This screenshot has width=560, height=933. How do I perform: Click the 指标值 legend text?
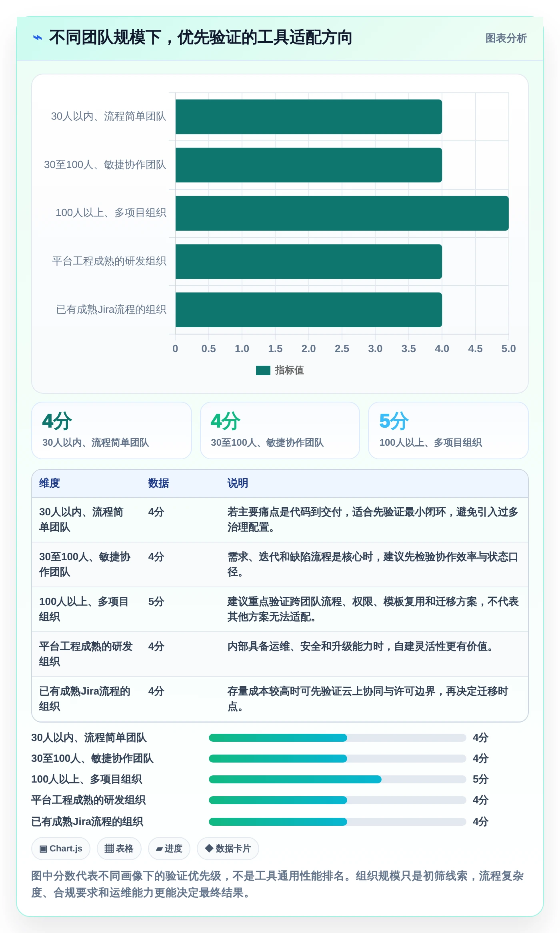289,370
